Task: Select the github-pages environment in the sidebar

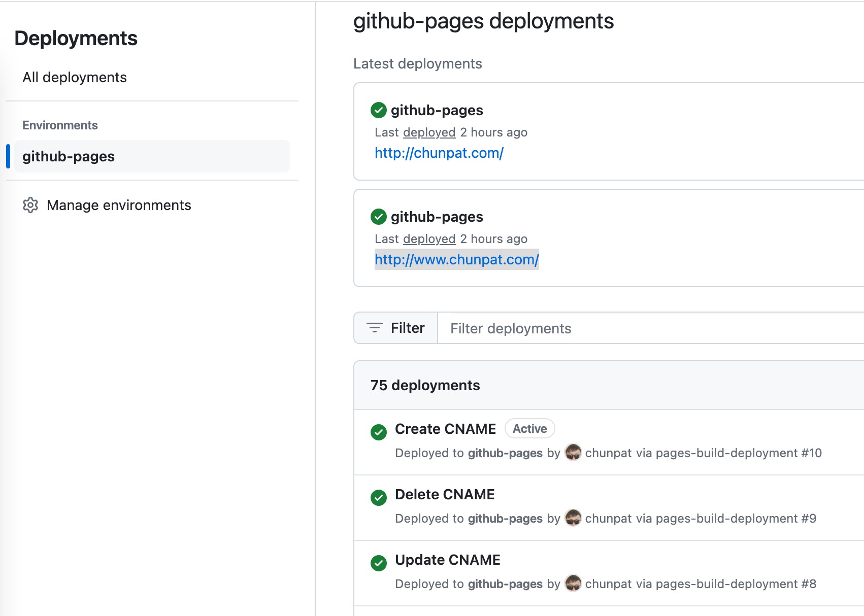Action: pyautogui.click(x=69, y=156)
